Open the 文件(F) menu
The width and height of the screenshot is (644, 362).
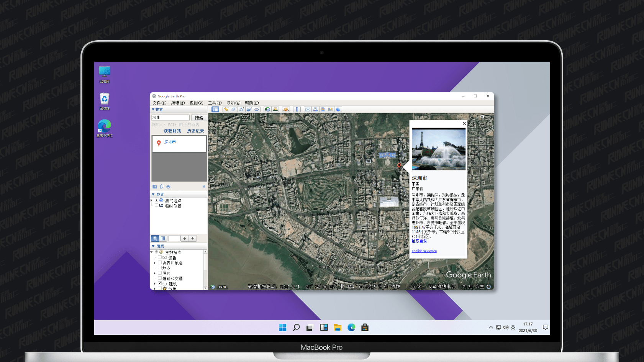(159, 103)
